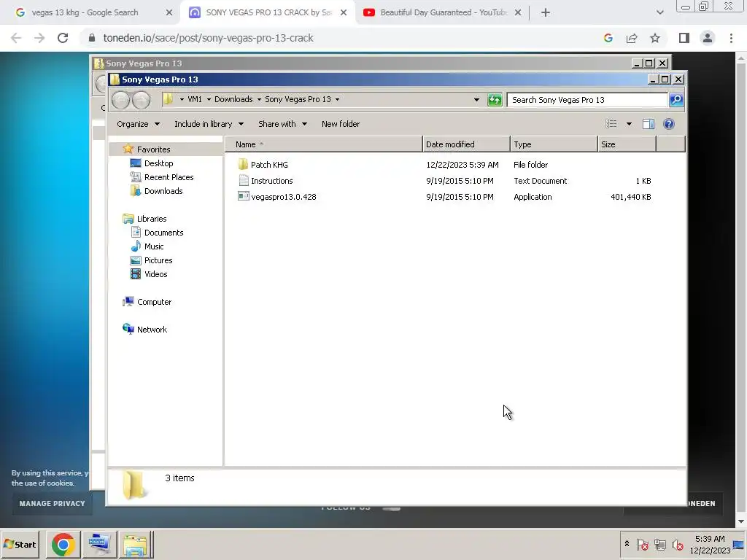Click the Search Sony Vegas Pro 13 field
The width and height of the screenshot is (747, 560).
pos(587,99)
